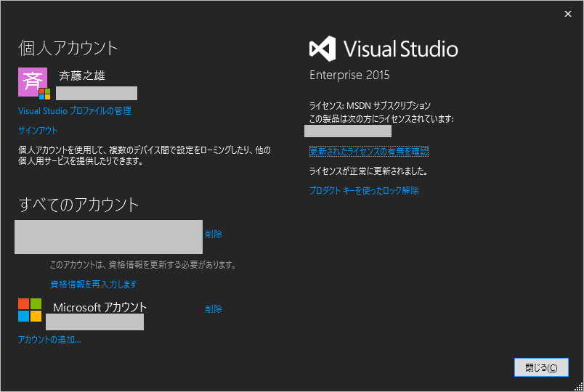The height and width of the screenshot is (392, 584).
Task: Click the Microsoft four-color logo beside Microsoft アカウント
Action: (30, 310)
